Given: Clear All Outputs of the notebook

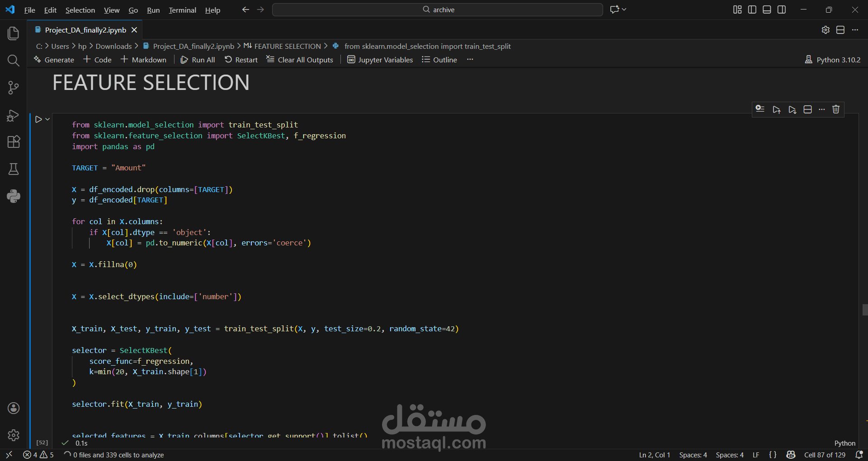Looking at the screenshot, I should (299, 60).
